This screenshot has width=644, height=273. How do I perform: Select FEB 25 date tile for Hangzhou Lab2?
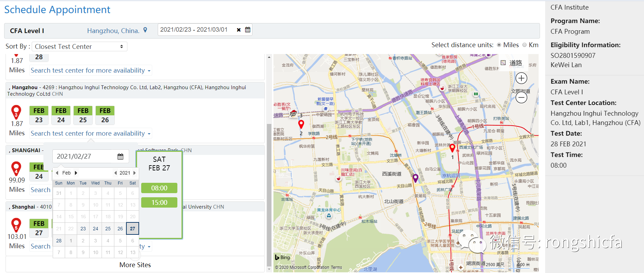click(x=83, y=115)
